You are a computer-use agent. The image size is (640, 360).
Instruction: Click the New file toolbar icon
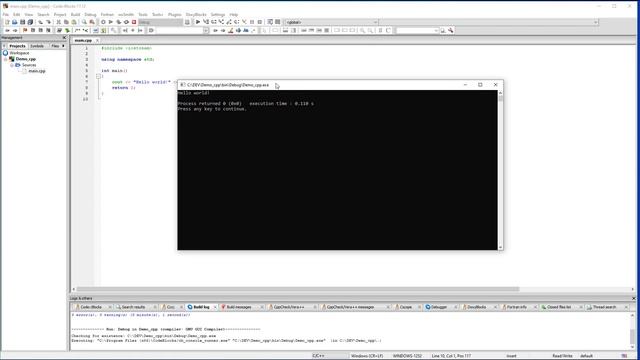coord(7,22)
